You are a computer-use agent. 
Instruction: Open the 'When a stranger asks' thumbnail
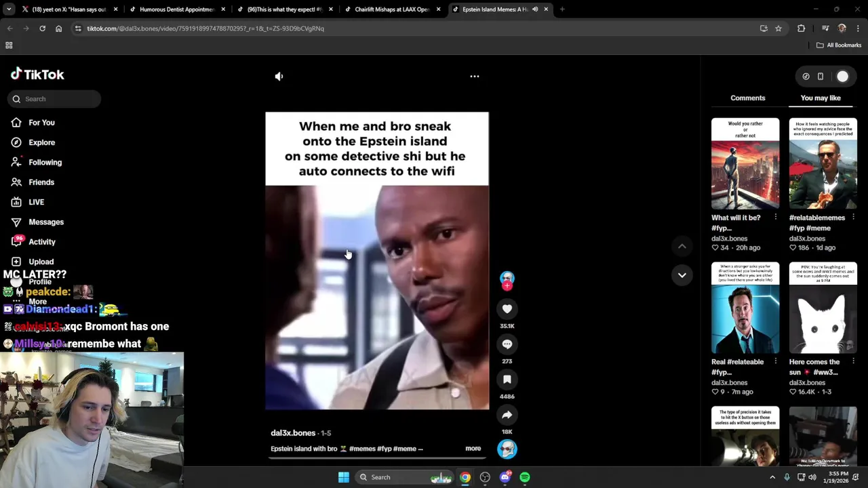tap(745, 308)
